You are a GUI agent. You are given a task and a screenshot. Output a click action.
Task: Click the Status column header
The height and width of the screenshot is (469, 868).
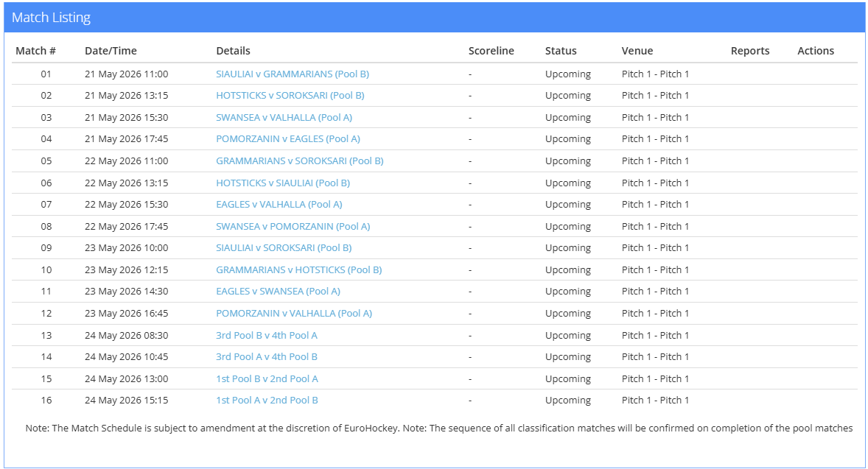[x=561, y=51]
